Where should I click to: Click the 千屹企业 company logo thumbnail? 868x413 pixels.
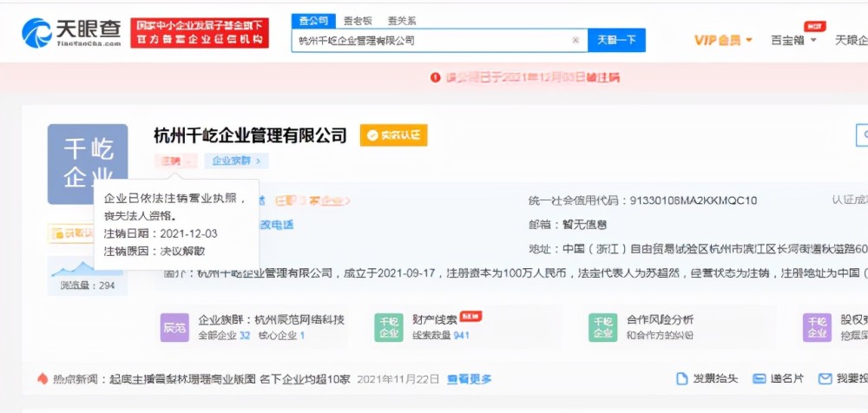tap(88, 164)
